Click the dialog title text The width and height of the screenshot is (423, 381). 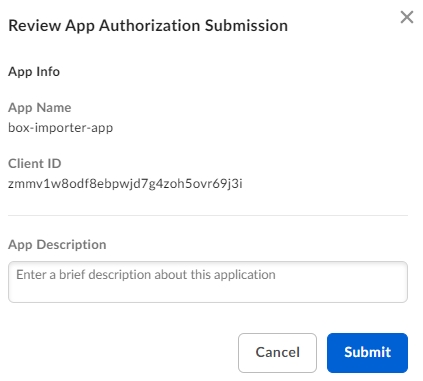148,26
